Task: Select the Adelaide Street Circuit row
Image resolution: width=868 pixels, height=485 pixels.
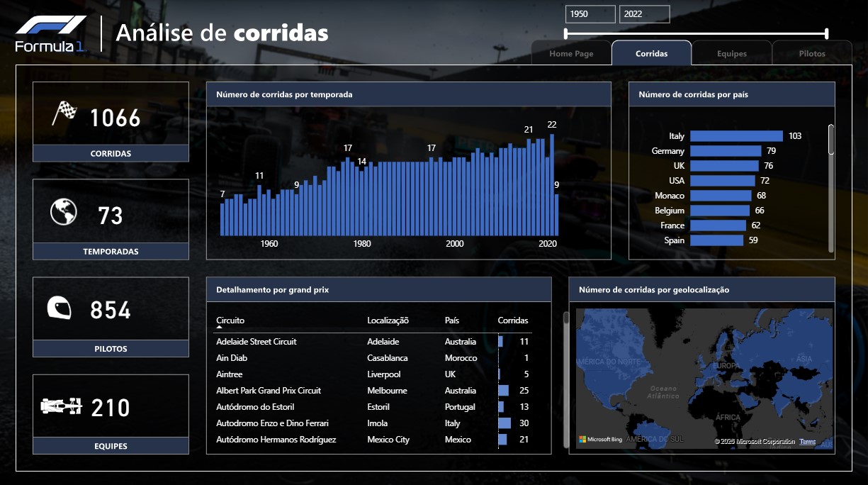Action: (374, 342)
